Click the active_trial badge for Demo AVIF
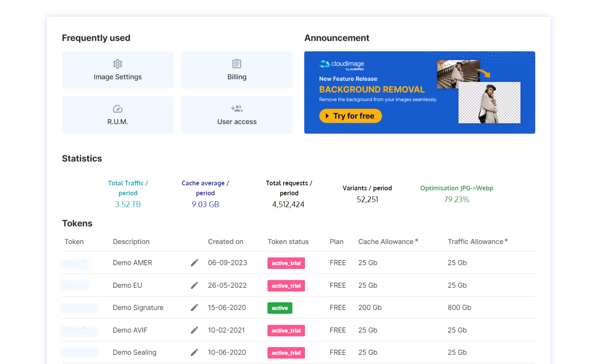The image size is (590, 364). click(x=286, y=331)
